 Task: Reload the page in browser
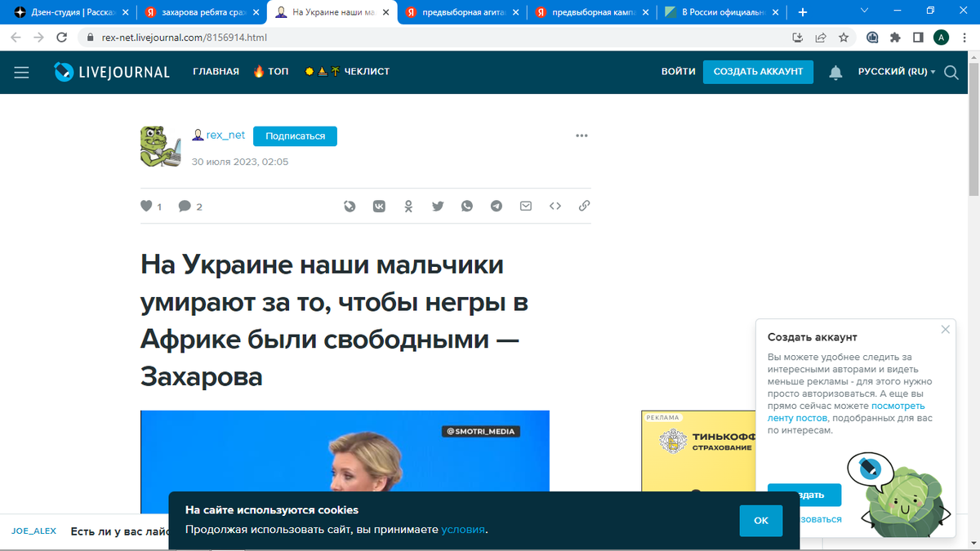click(61, 38)
